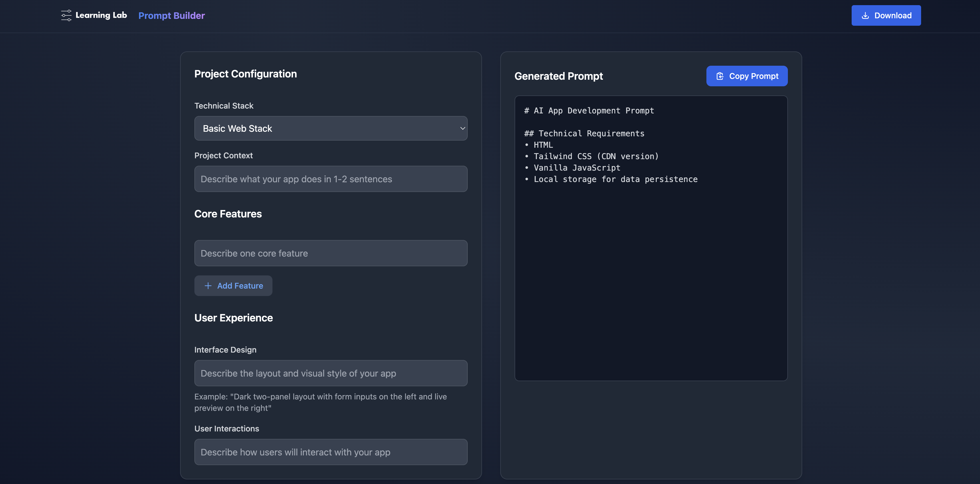Click the Technical Requirements heading in prompt

pos(584,133)
